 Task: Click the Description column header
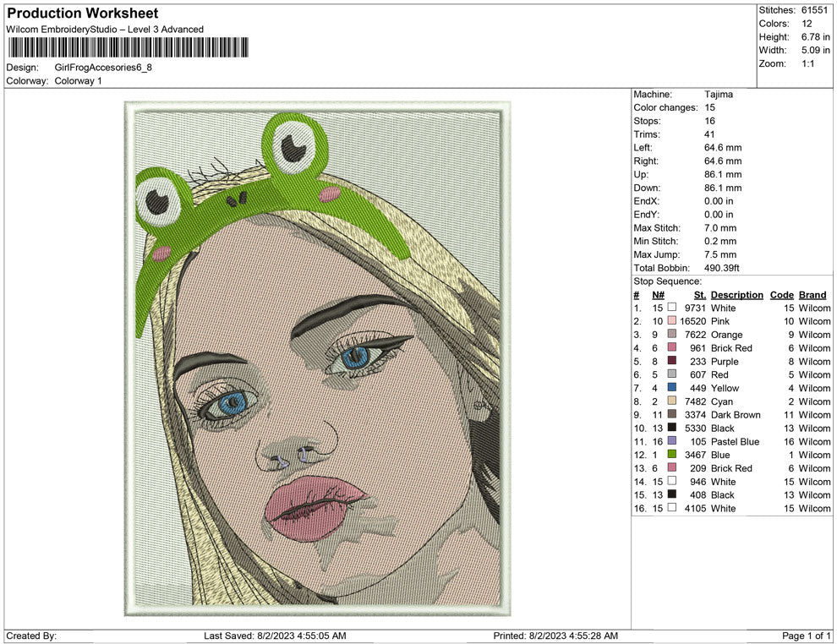click(736, 295)
